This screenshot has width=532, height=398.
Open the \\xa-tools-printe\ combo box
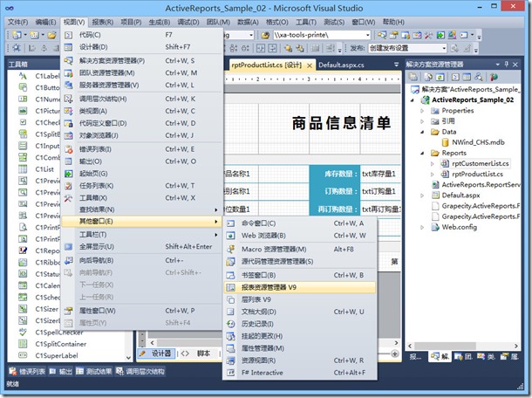(322, 35)
